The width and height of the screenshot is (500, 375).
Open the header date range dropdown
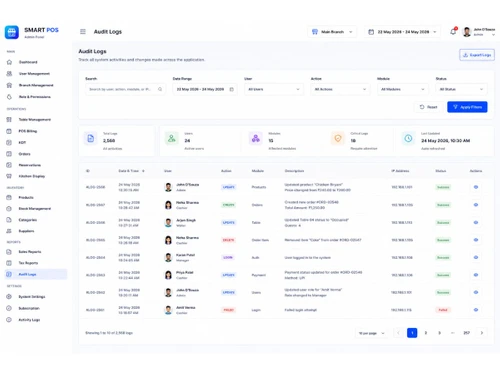402,32
